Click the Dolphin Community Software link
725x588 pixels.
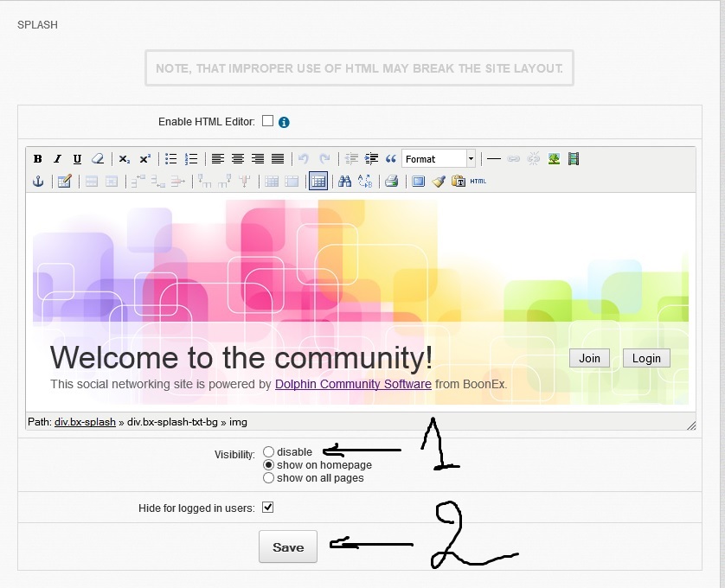[353, 384]
